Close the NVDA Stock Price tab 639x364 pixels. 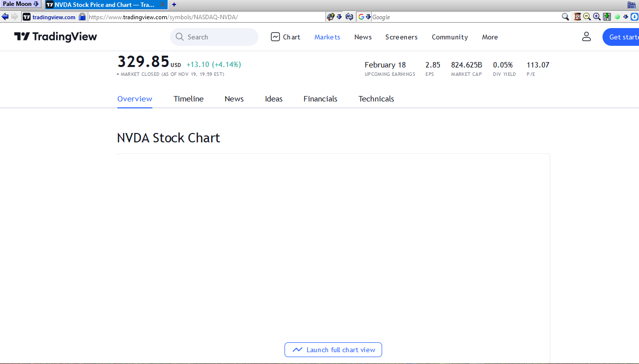coord(162,4)
